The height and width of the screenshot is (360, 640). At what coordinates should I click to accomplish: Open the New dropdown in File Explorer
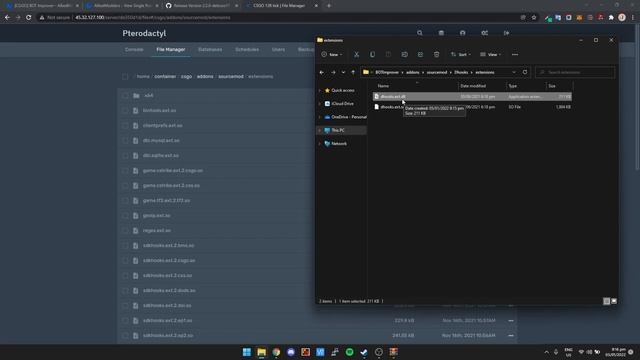(x=332, y=54)
